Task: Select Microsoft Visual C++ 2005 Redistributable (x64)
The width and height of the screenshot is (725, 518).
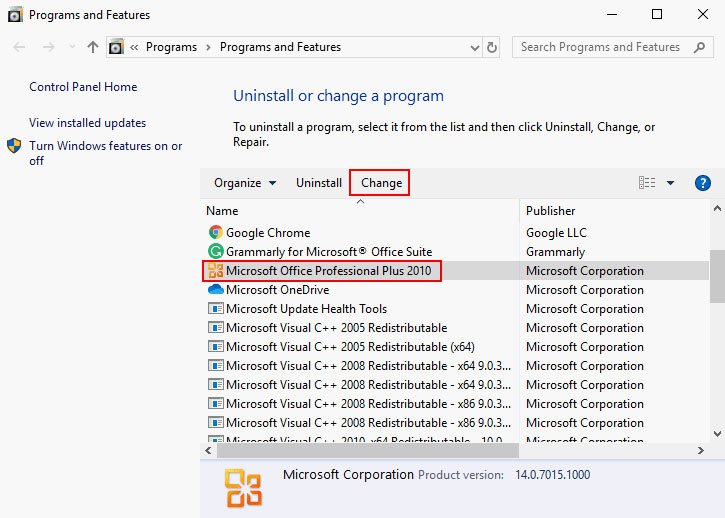Action: (455, 346)
